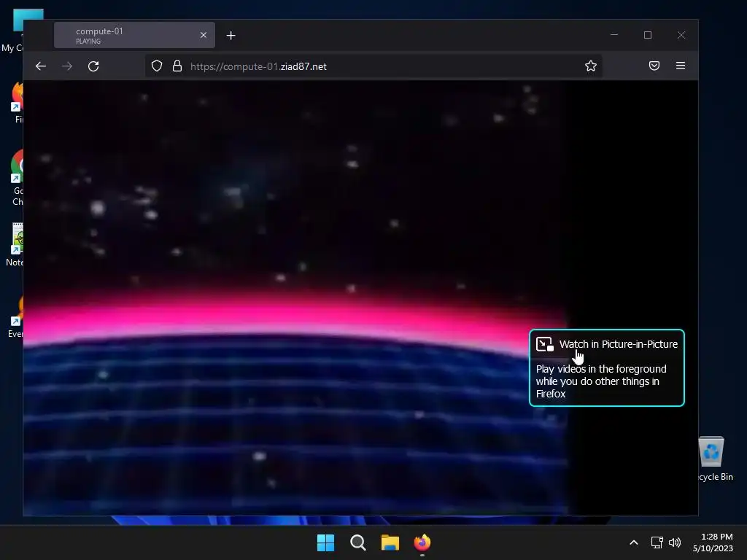Open the tracking protection shield icon
This screenshot has width=747, height=560.
coord(157,66)
